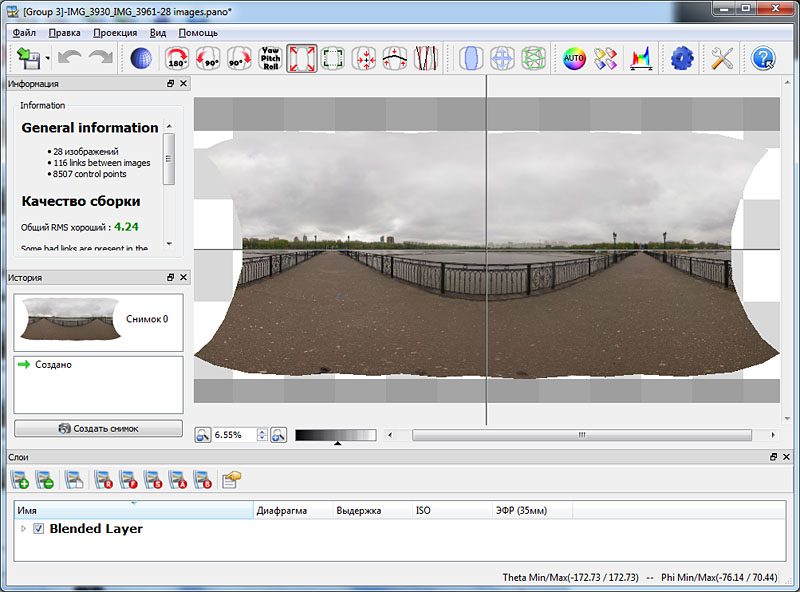Screen dimensions: 800x592
Task: Close the Слои panel
Action: 786,457
